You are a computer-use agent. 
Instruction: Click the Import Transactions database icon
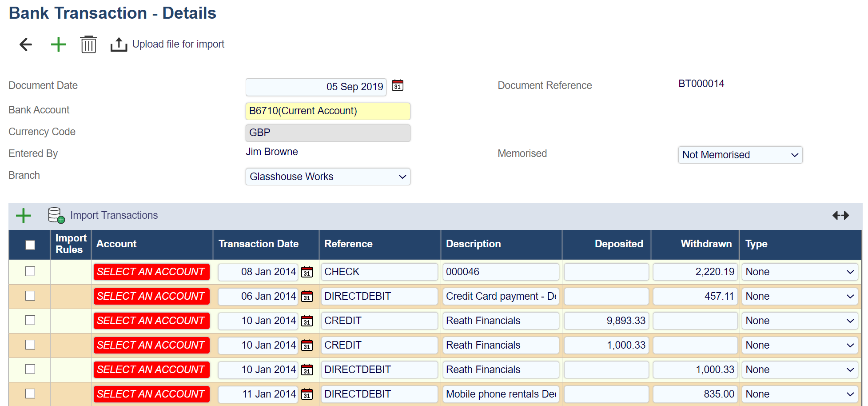(56, 215)
